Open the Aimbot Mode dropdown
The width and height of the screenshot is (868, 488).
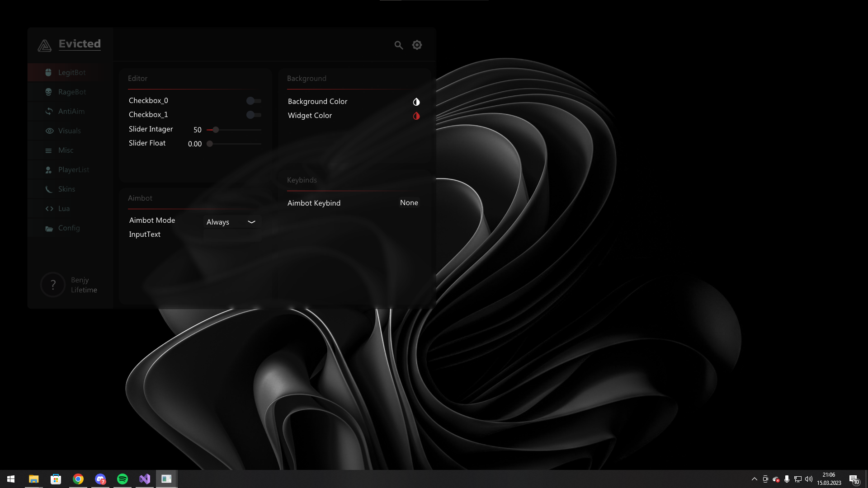coord(226,222)
